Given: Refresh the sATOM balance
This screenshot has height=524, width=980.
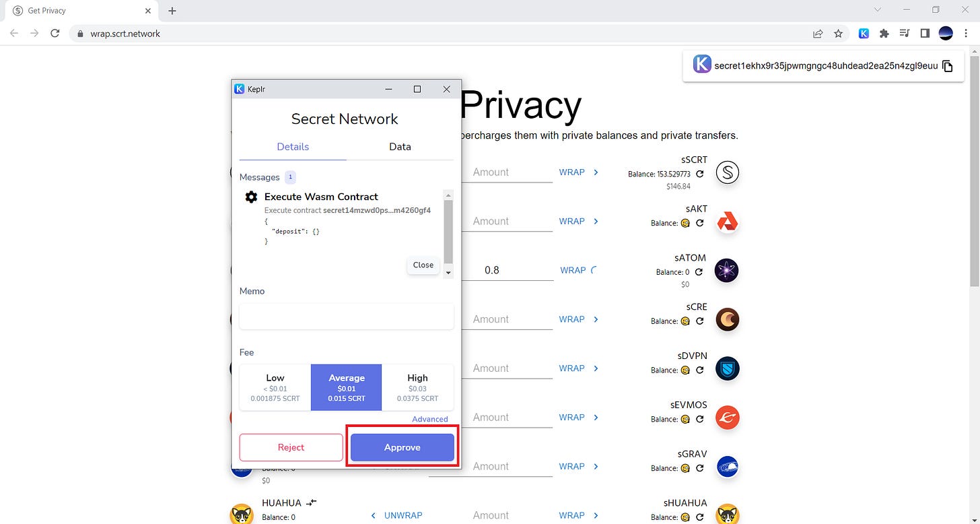Looking at the screenshot, I should pos(699,272).
